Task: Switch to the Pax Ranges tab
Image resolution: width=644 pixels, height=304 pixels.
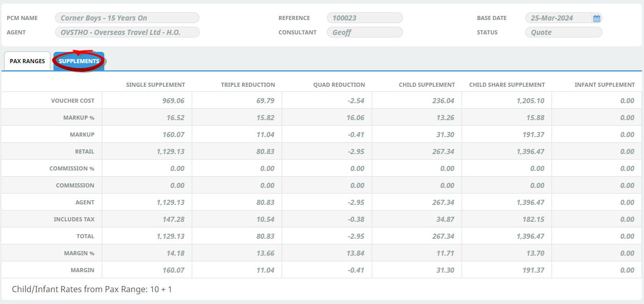Action: [x=27, y=61]
